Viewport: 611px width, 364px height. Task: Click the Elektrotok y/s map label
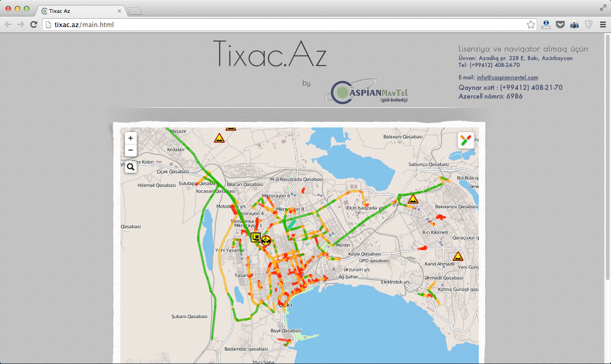(x=395, y=282)
